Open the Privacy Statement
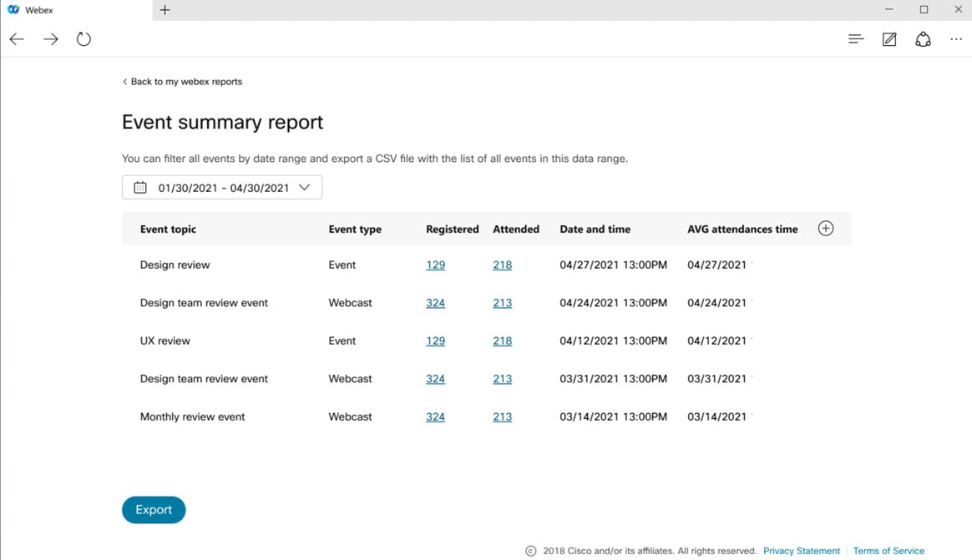 pos(801,550)
